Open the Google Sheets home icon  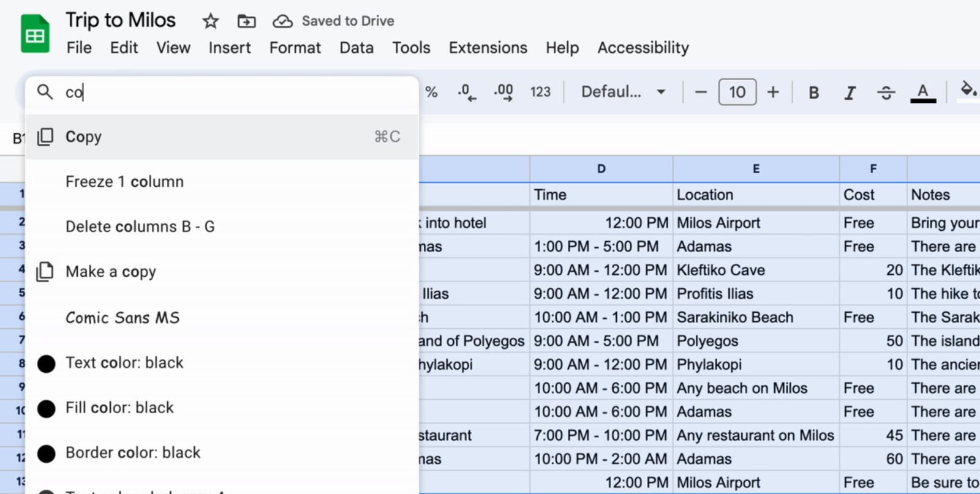(35, 34)
